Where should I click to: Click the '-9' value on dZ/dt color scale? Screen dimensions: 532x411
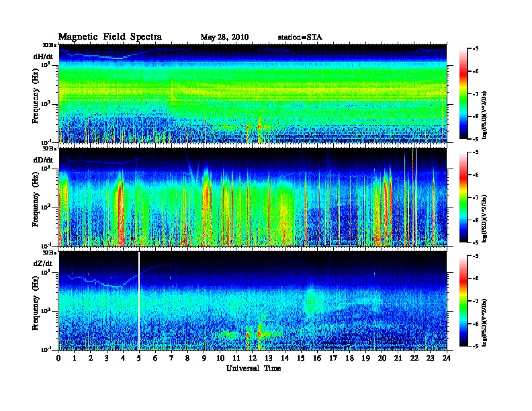476,346
